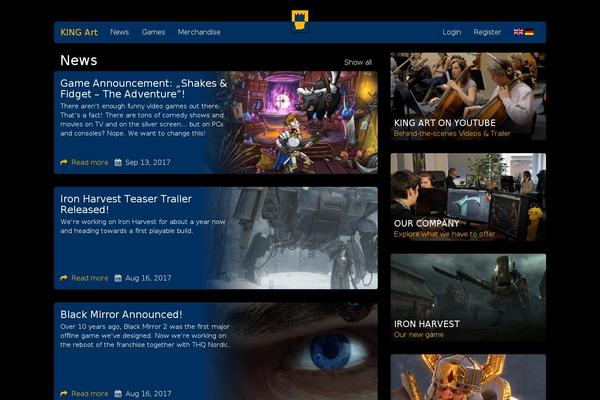Open IRON HARVEST Our new game card
Screen dimensions: 600x400
468,298
